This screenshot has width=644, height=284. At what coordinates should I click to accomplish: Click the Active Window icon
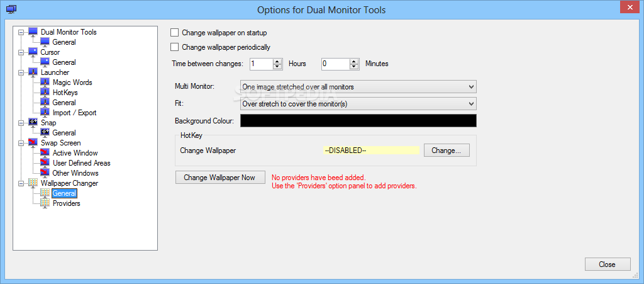[45, 153]
